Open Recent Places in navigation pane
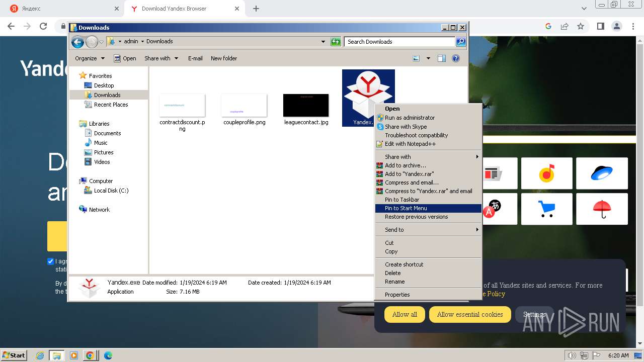The height and width of the screenshot is (362, 644). [111, 105]
